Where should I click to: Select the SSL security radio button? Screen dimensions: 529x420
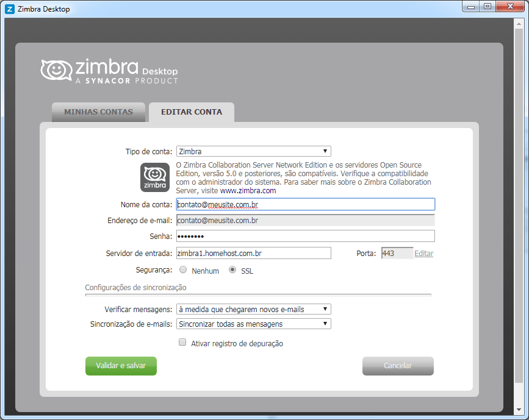point(232,269)
